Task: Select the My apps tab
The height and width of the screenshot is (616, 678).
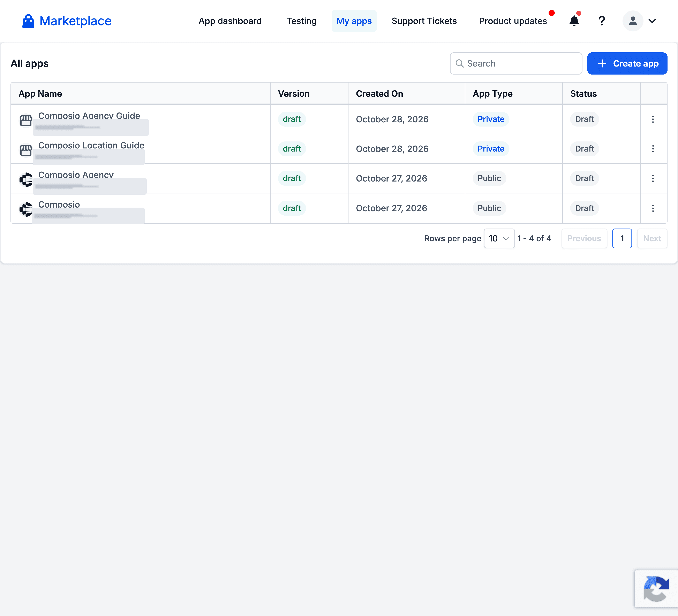Action: 354,21
